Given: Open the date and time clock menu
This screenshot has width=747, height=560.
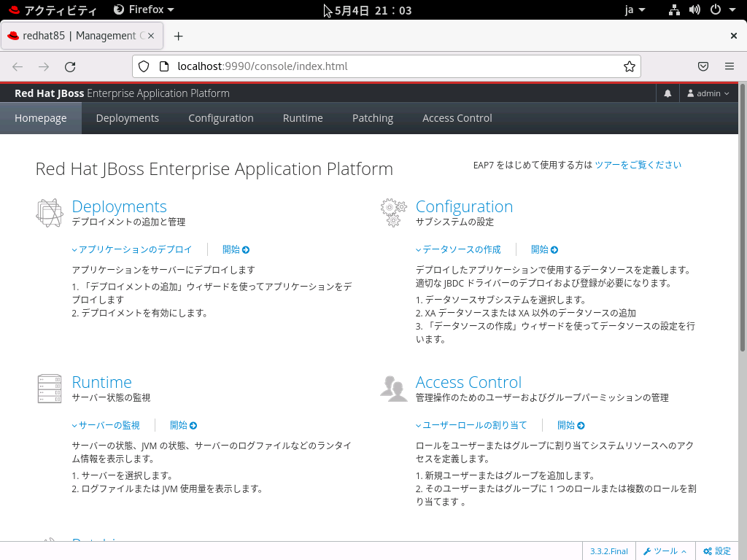Looking at the screenshot, I should click(373, 10).
